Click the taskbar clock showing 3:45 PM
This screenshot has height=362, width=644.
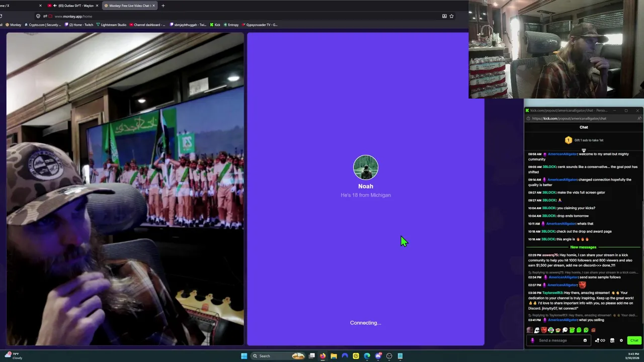(x=633, y=356)
